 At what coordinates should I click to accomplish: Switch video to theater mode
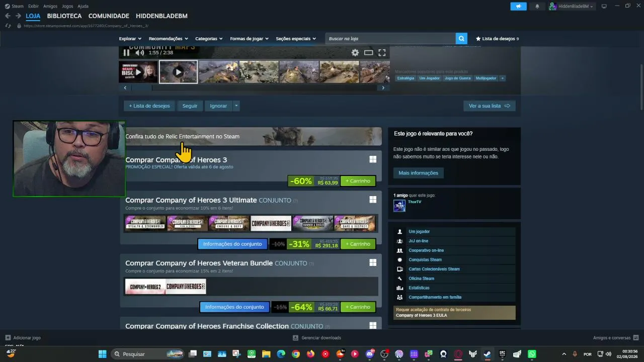tap(368, 52)
